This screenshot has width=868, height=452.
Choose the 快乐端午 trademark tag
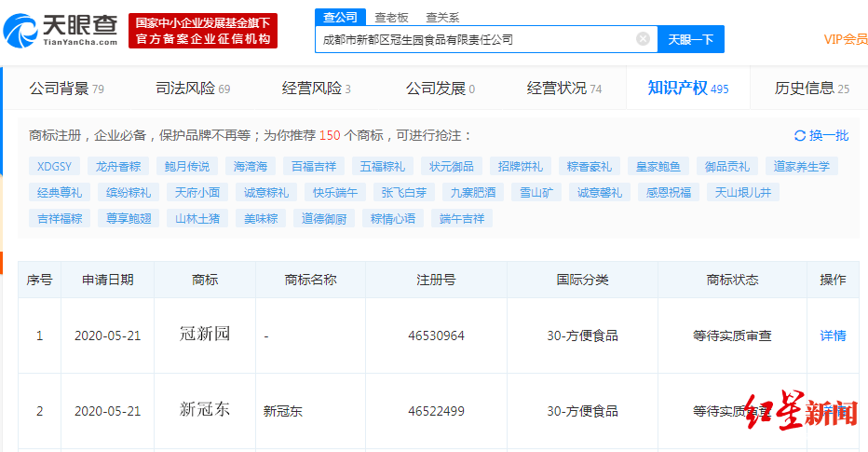click(335, 193)
